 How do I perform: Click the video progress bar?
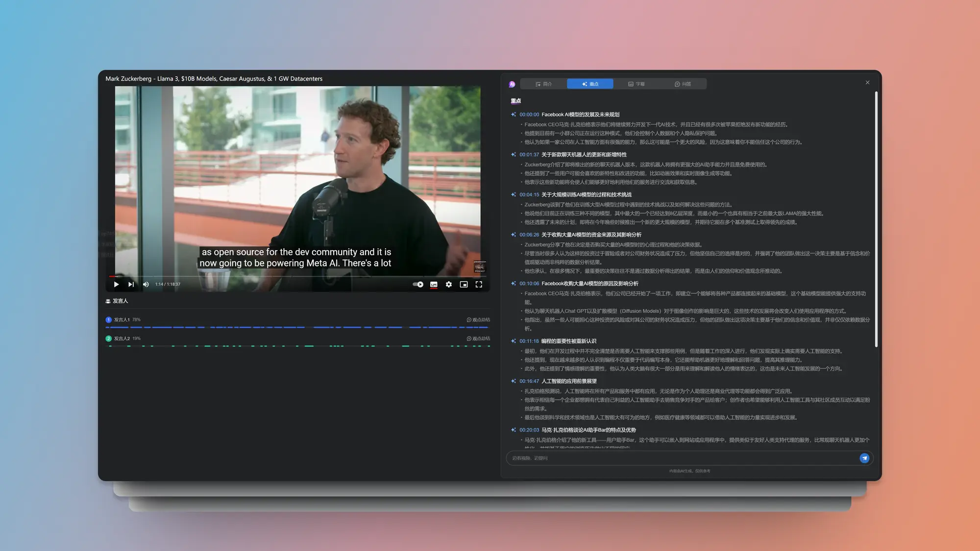tap(294, 276)
